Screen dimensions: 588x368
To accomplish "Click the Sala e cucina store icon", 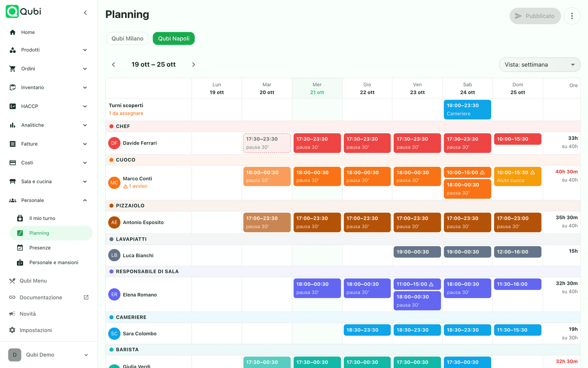I will (x=13, y=181).
